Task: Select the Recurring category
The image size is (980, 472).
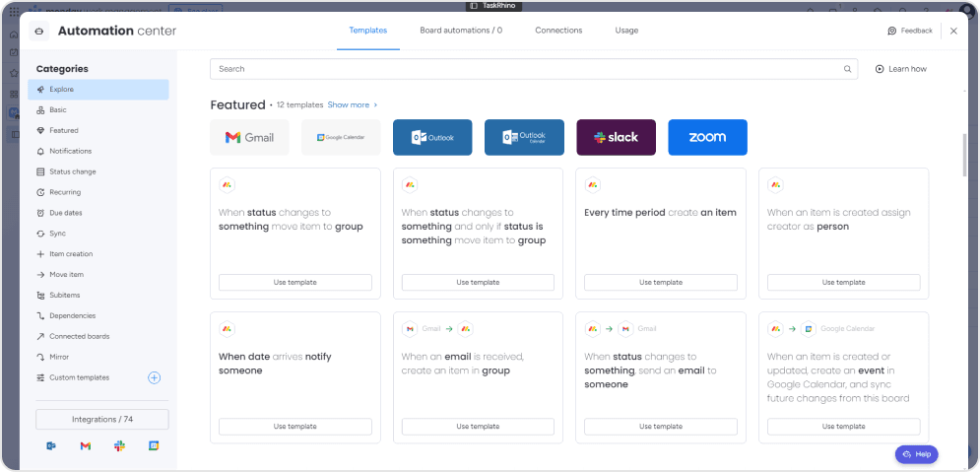Action: (x=98, y=192)
